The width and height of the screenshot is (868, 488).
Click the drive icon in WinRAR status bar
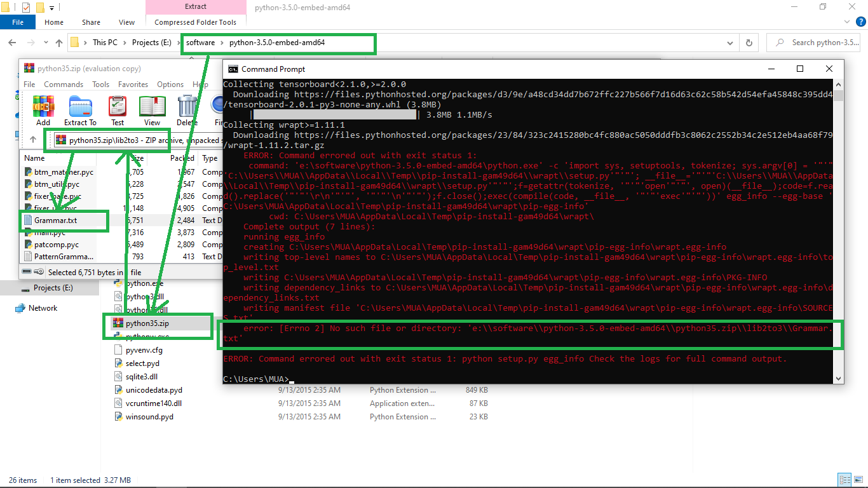coord(27,272)
